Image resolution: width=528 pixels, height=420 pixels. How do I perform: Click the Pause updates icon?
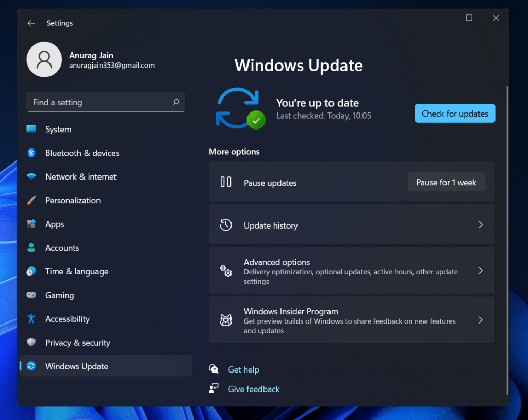click(x=225, y=182)
